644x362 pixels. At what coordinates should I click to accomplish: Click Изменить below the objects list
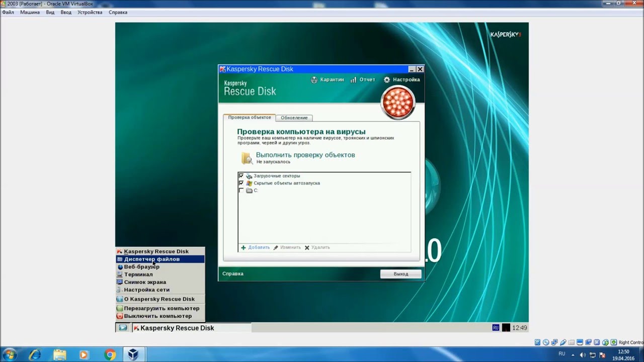pos(287,247)
